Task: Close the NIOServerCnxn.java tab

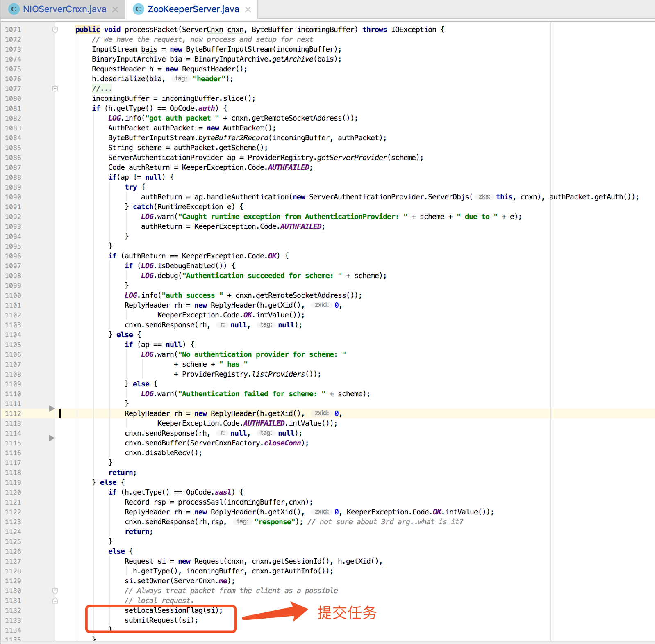Action: tap(116, 9)
